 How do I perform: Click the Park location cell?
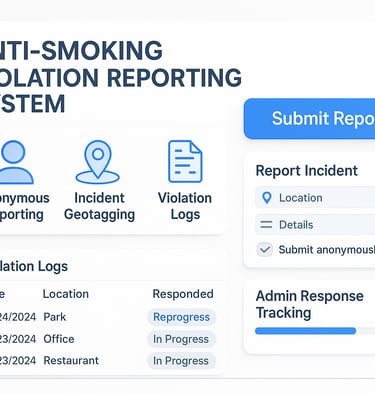(x=55, y=317)
